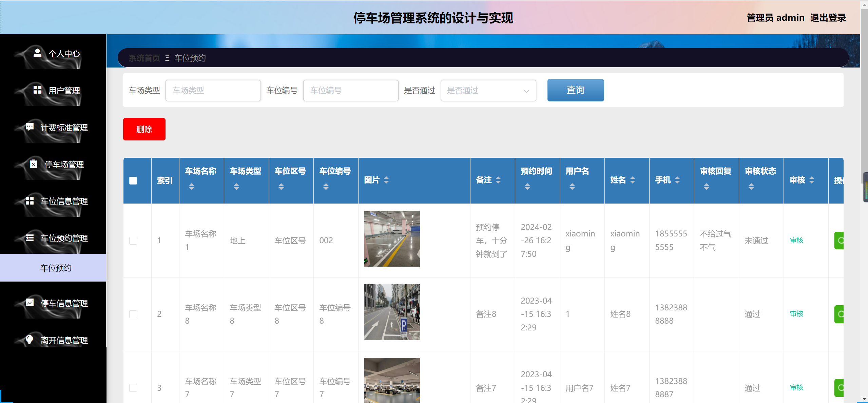
Task: Sort table by 手机 column arrows
Action: (677, 180)
